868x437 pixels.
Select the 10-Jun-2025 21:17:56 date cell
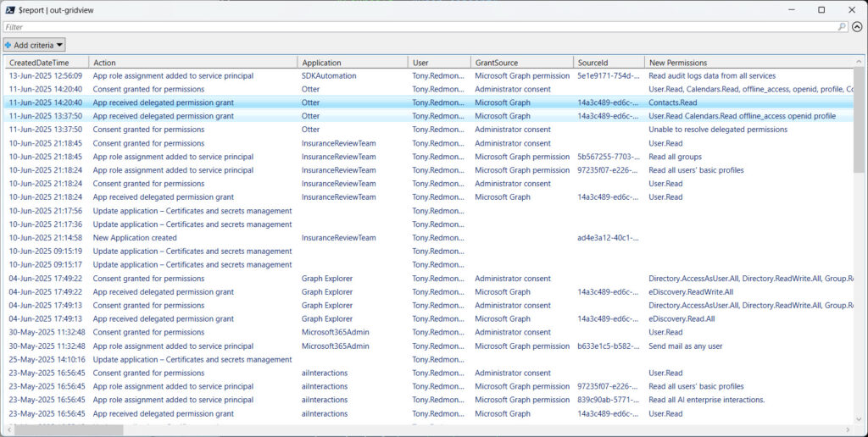46,211
